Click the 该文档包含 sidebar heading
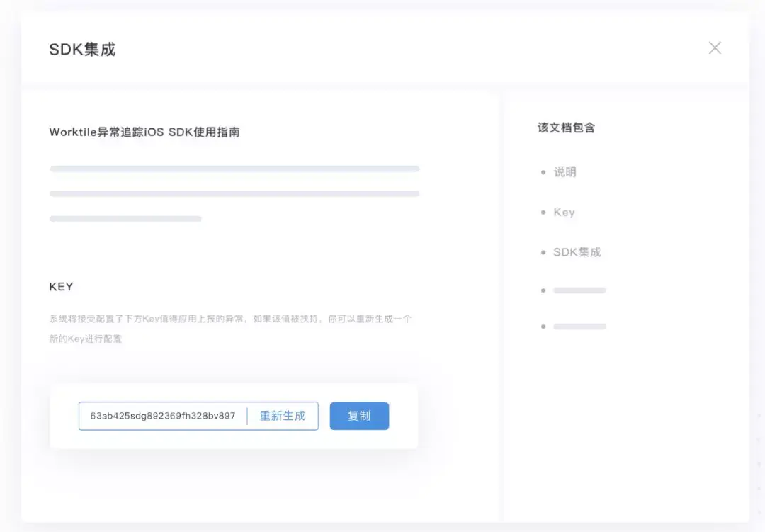Image resolution: width=765 pixels, height=532 pixels. click(567, 128)
